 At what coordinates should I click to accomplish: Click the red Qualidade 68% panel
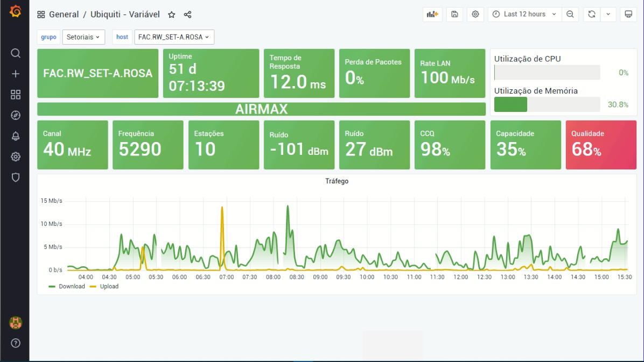click(601, 145)
